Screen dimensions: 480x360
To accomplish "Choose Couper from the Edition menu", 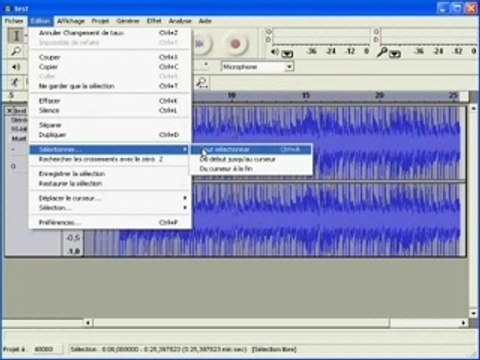I will (110, 57).
